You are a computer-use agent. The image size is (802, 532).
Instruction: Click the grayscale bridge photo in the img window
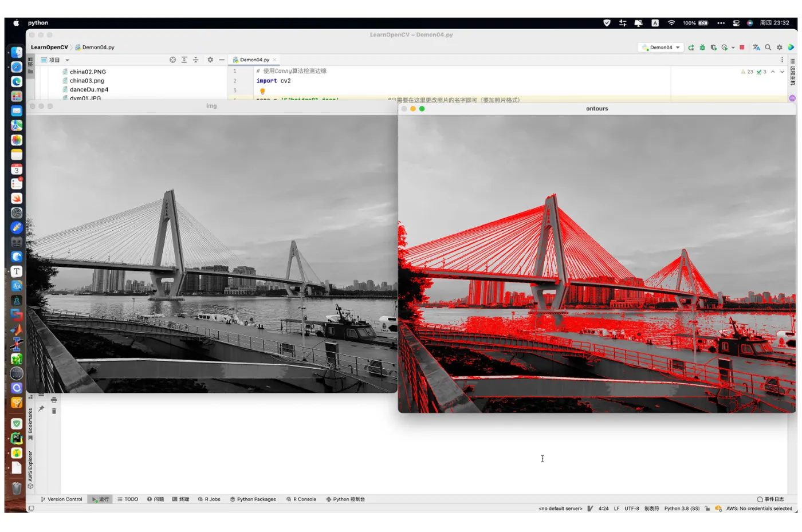click(212, 254)
